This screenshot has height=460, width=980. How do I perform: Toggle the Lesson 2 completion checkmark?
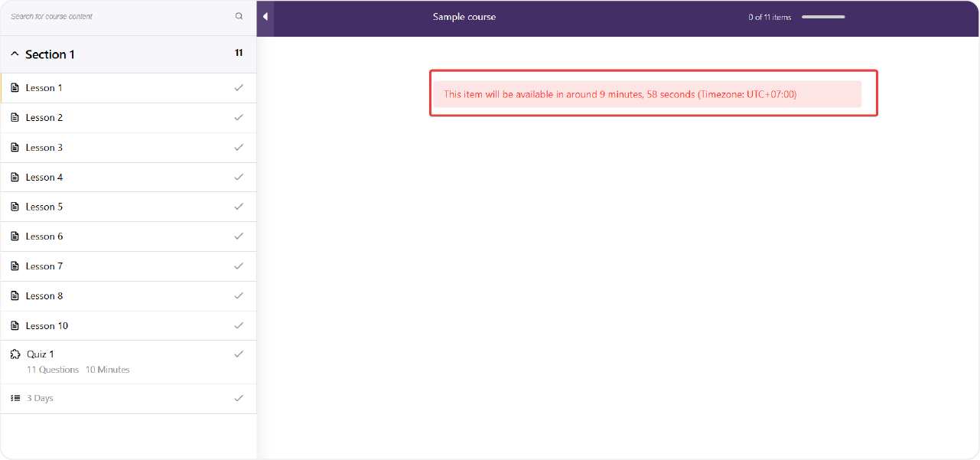click(239, 118)
